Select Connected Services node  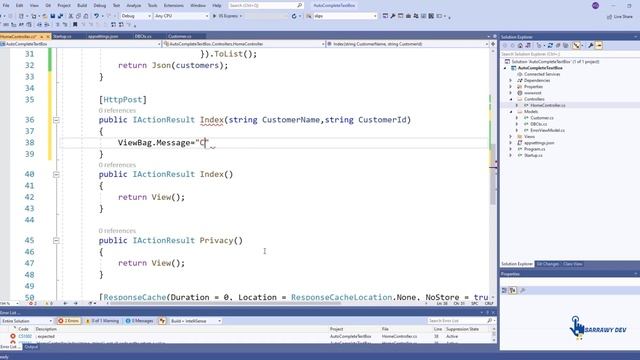pyautogui.click(x=542, y=74)
